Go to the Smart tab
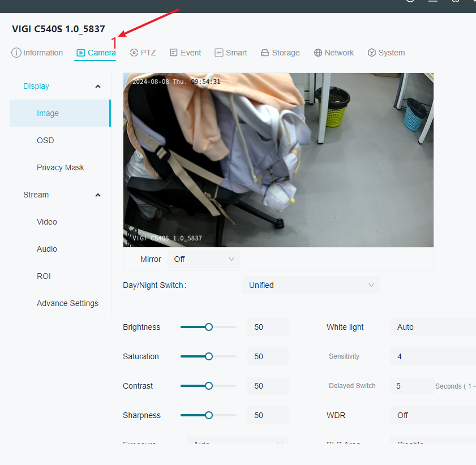The height and width of the screenshot is (465, 476). (x=231, y=53)
